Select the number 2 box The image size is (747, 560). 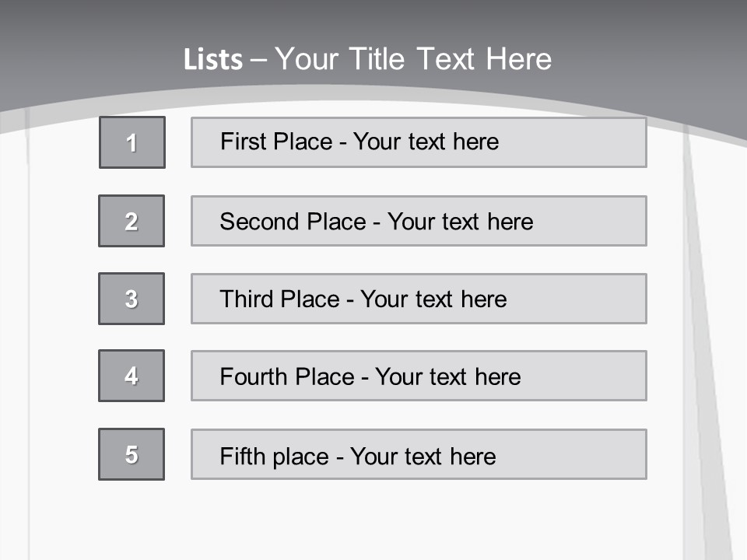tap(132, 221)
